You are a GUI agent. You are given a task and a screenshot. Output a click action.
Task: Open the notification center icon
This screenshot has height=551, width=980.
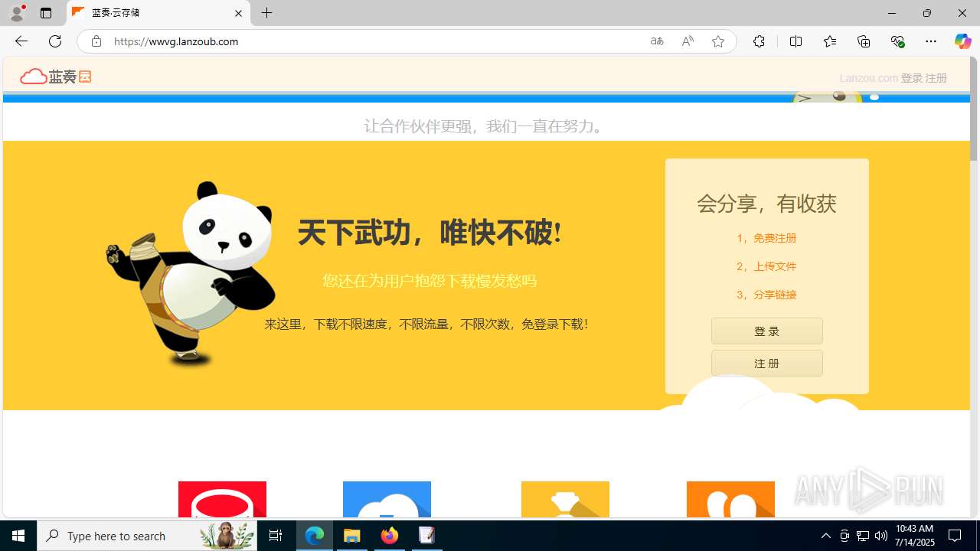[x=955, y=536]
